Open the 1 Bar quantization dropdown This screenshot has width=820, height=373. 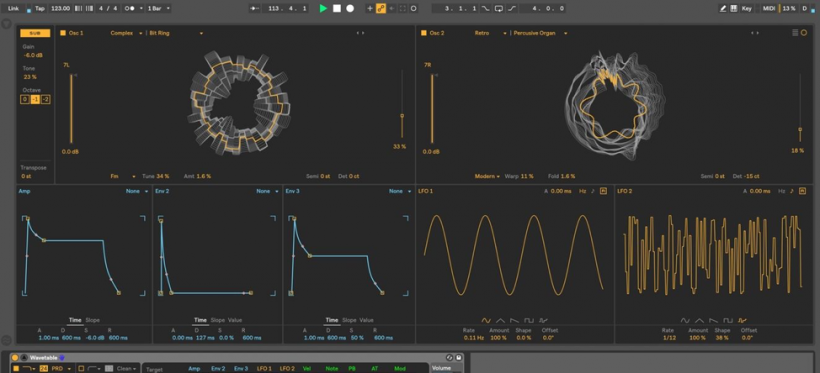coord(158,8)
